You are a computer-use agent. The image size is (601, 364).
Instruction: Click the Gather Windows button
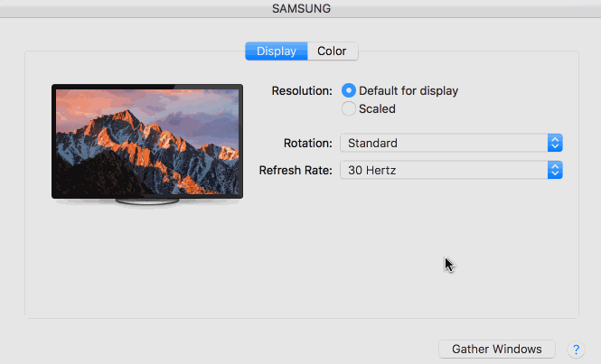pos(497,349)
